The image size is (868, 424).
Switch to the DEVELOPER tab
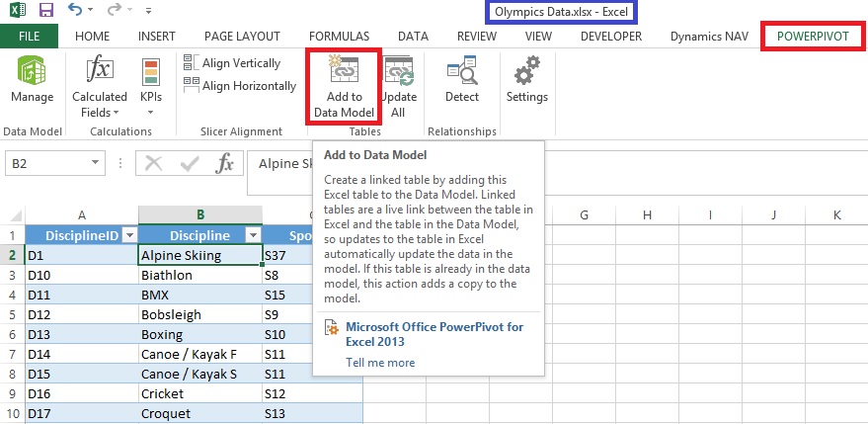pyautogui.click(x=611, y=37)
